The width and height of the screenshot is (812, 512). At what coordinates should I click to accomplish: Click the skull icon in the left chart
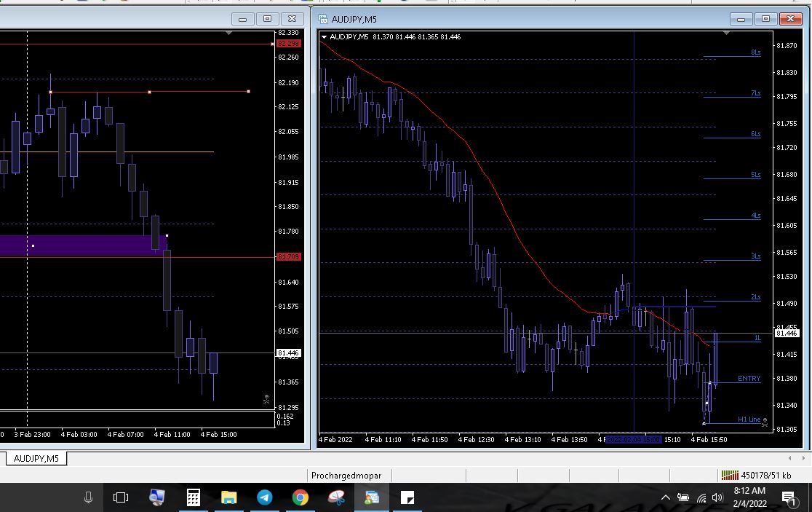point(266,399)
